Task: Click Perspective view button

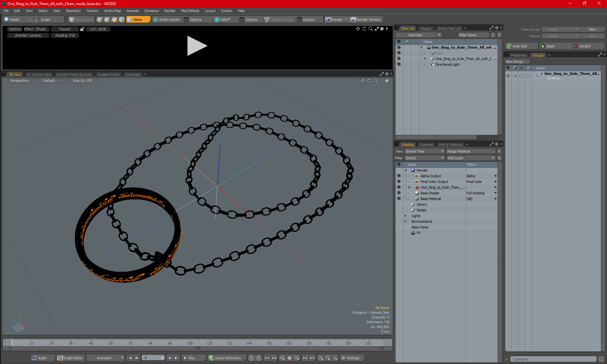Action: coord(19,81)
